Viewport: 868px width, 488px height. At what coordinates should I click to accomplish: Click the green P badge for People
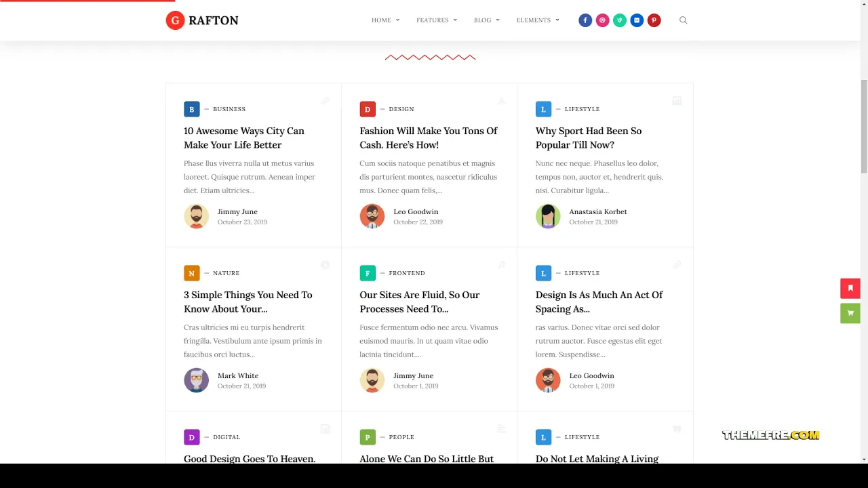pos(368,437)
